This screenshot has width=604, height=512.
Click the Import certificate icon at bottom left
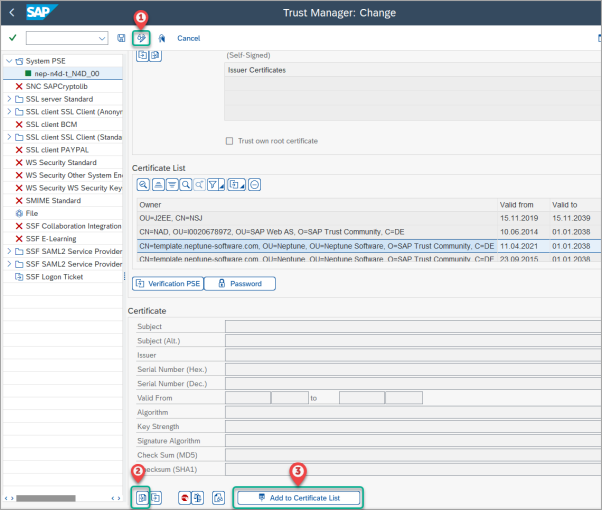(142, 497)
